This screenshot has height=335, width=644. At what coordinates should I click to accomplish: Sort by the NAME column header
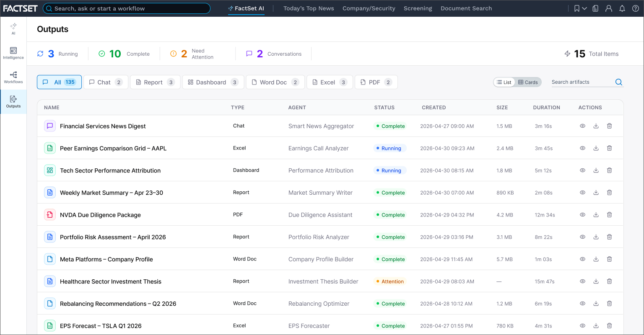coord(52,108)
